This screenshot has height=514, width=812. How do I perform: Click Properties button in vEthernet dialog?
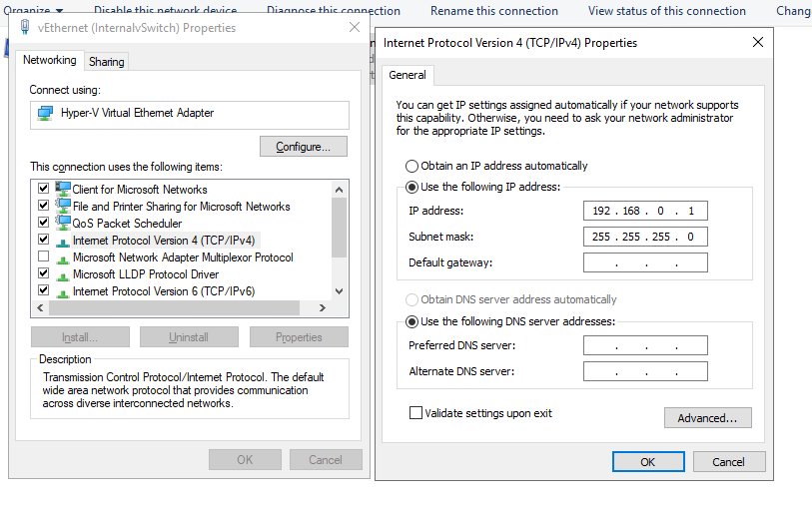click(x=299, y=337)
